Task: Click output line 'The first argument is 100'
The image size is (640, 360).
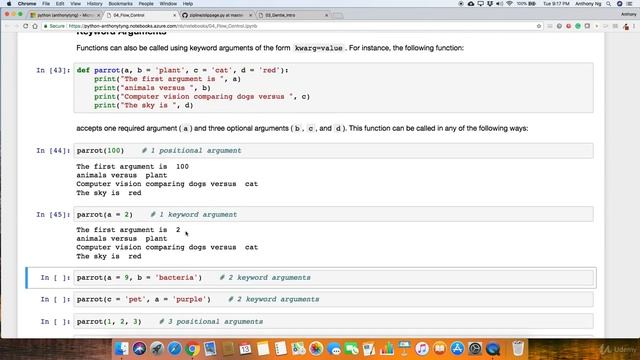Action: [x=132, y=167]
